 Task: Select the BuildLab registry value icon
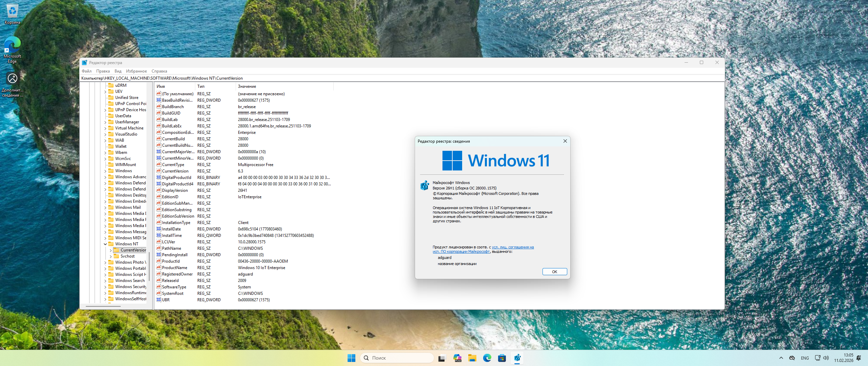158,120
